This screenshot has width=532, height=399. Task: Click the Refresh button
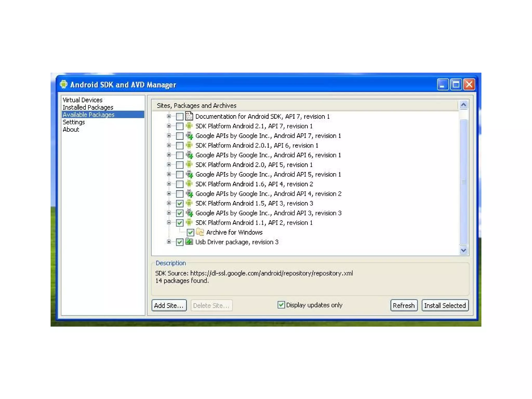(404, 305)
